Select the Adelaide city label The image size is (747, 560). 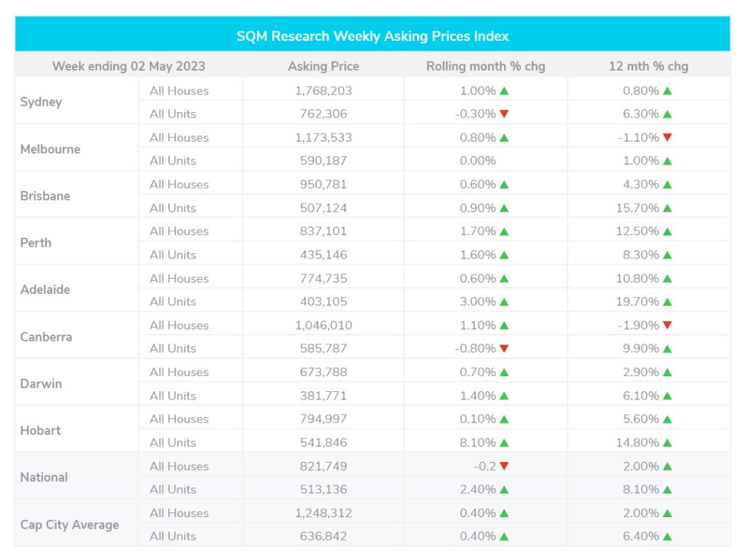45,290
